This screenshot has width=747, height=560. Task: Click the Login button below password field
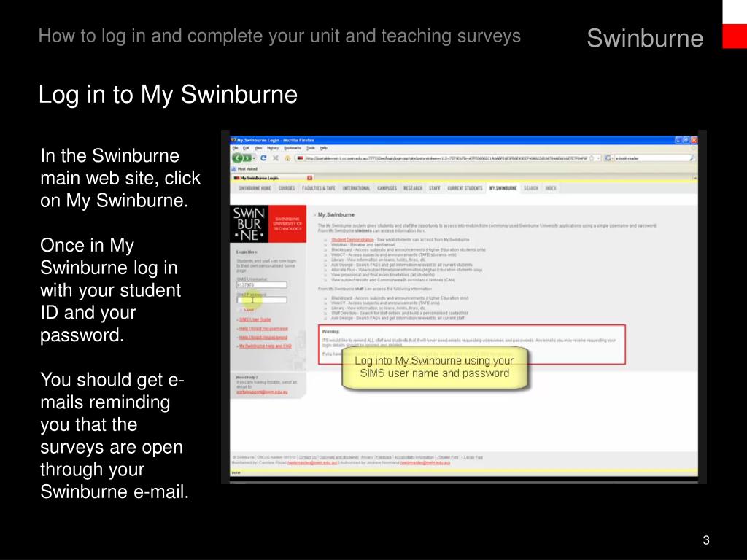pyautogui.click(x=248, y=310)
